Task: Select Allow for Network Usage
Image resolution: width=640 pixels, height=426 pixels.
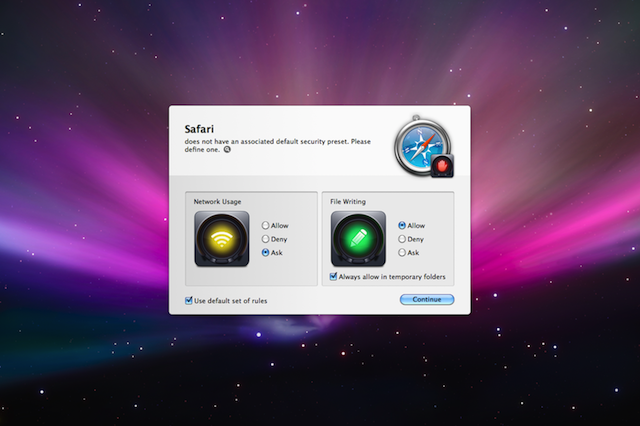Action: [x=265, y=226]
